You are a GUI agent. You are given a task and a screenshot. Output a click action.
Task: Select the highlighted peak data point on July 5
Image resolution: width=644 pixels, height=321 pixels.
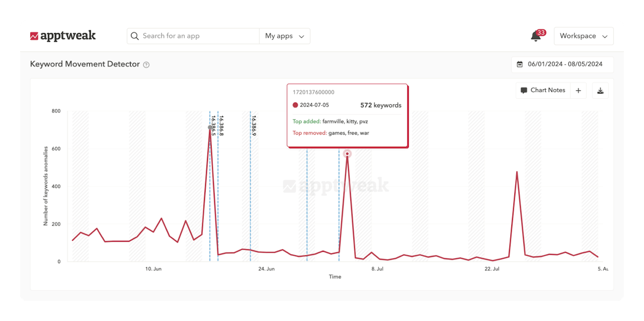point(347,154)
